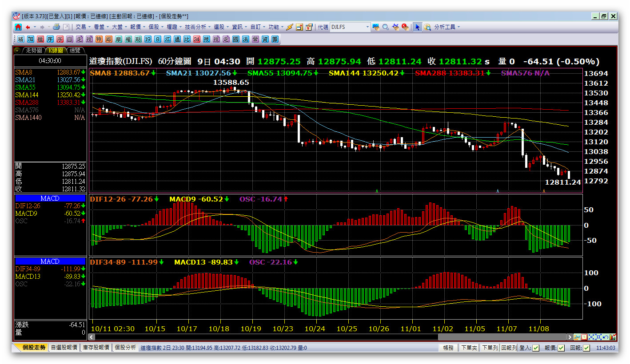Click the SMA144 row in the left panel

click(50, 95)
